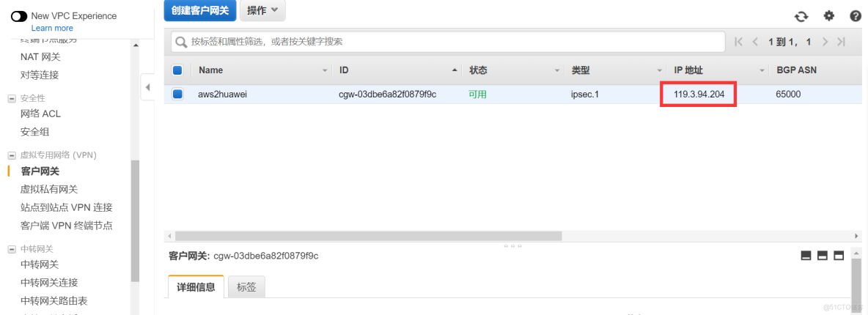Click the BGP ASN column header

coord(797,70)
